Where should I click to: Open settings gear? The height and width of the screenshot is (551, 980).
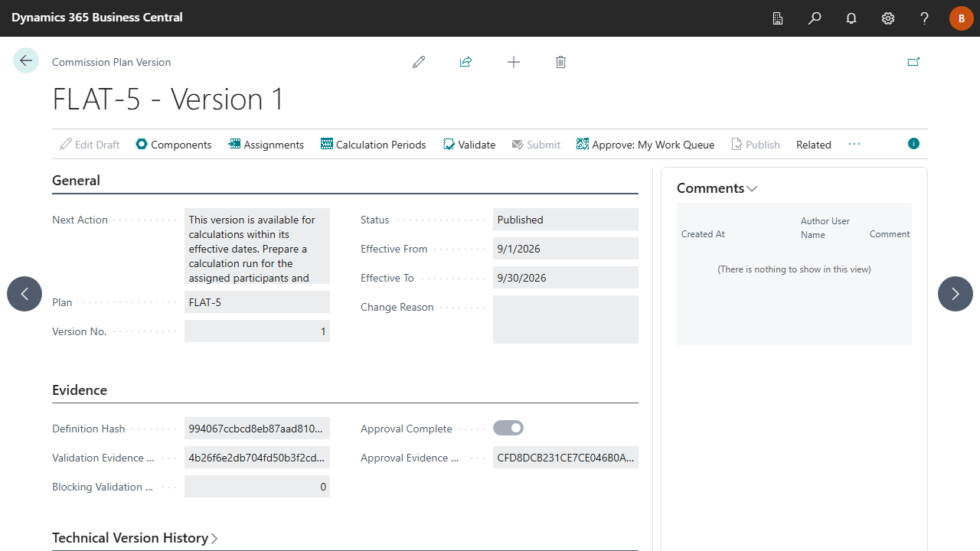(x=888, y=18)
